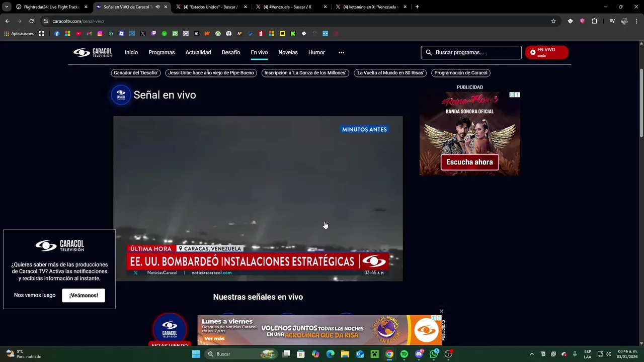Switch to the #Venezuela X search tab
This screenshot has width=644, height=362.
pos(291,7)
